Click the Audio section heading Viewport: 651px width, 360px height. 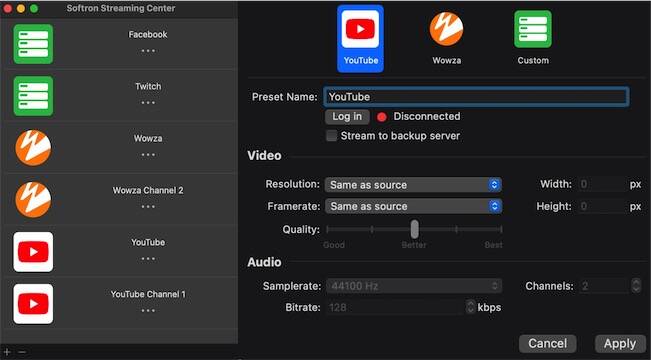click(x=264, y=262)
